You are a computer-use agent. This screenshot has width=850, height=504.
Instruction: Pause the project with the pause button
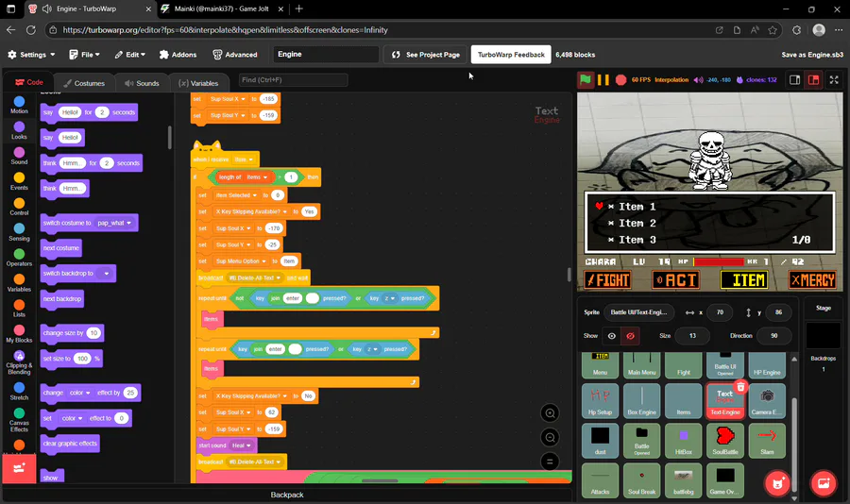tap(603, 79)
